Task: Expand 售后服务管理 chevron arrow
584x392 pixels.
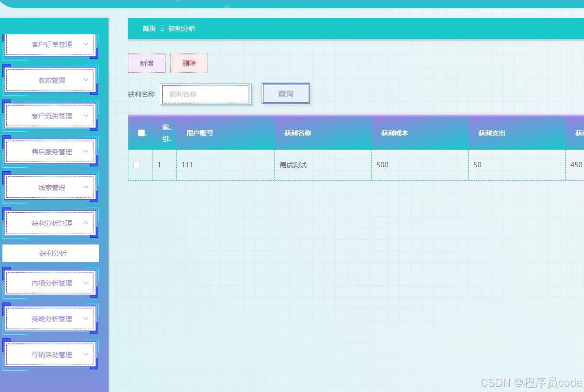Action: (x=86, y=151)
